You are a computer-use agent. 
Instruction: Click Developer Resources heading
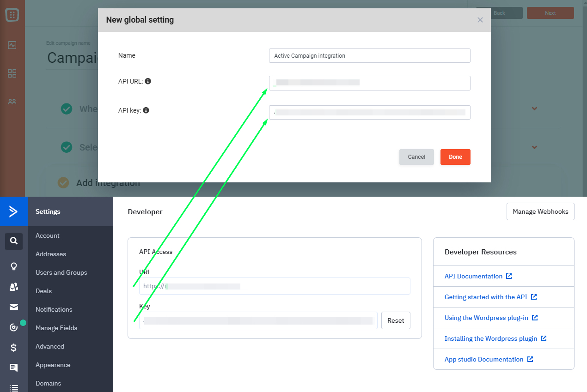point(481,252)
